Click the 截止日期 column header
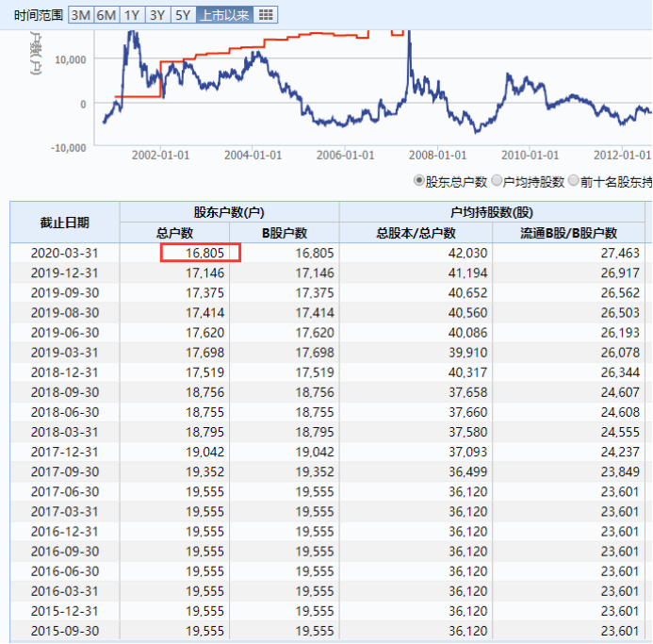The height and width of the screenshot is (644, 653). click(x=65, y=223)
